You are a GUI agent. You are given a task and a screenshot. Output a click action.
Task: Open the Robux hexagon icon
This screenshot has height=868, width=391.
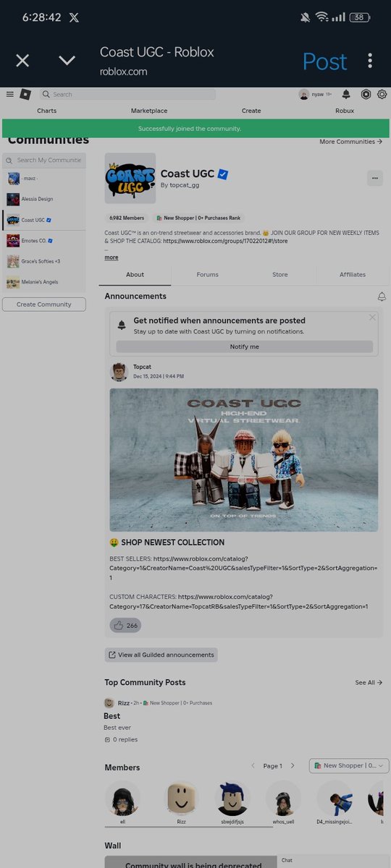pos(366,94)
